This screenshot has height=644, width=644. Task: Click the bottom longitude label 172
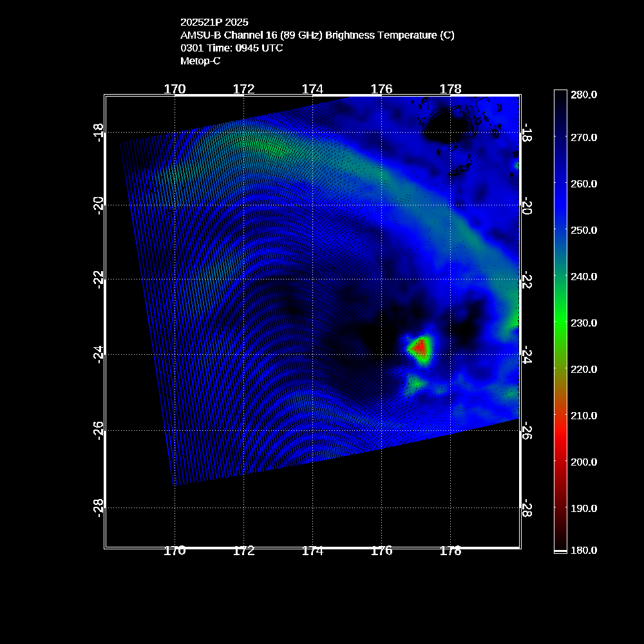(243, 551)
